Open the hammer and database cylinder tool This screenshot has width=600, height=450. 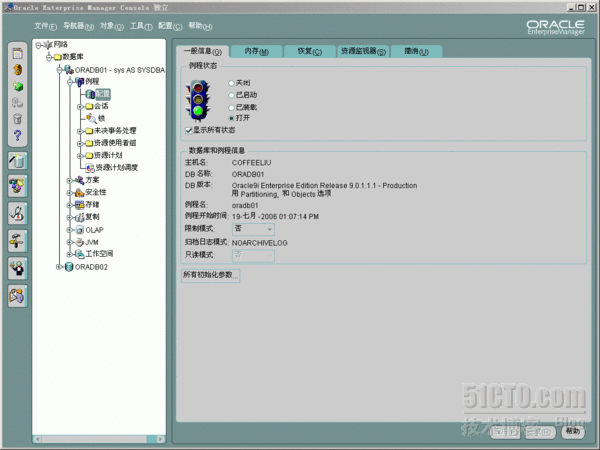tap(18, 160)
